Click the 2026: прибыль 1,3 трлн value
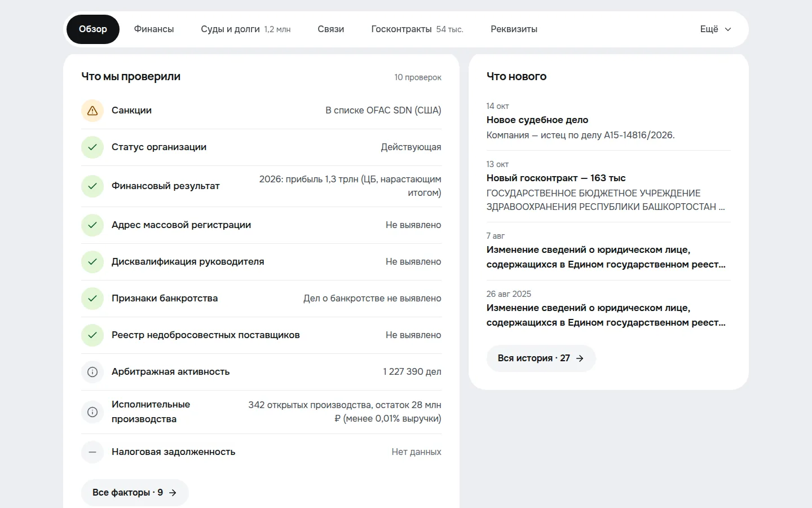 tap(350, 186)
